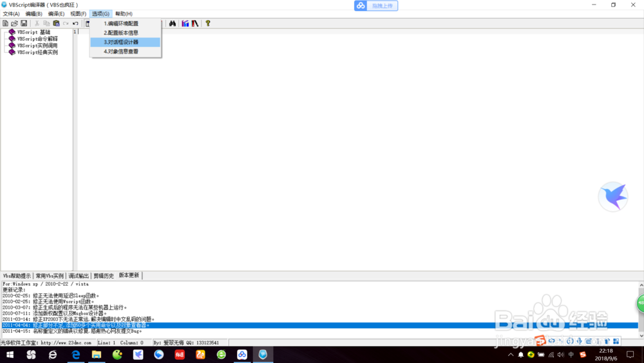Switch to the 剪辑历史 tab
The height and width of the screenshot is (363, 644).
[104, 276]
